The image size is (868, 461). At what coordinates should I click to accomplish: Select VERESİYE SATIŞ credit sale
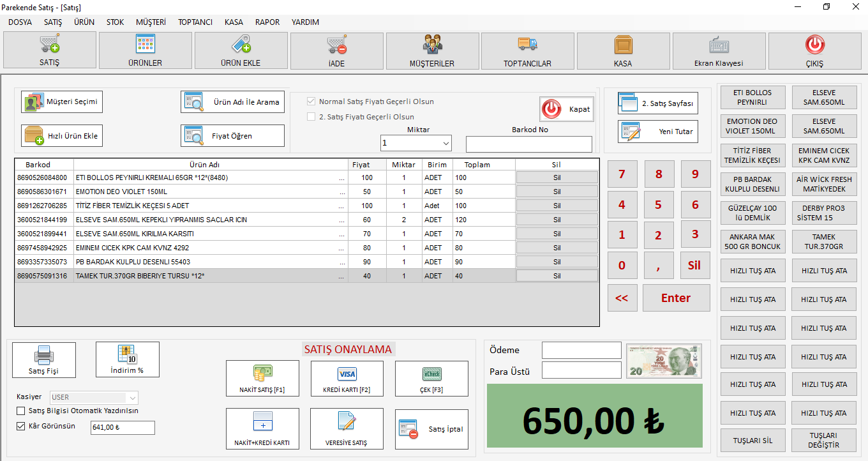click(x=347, y=429)
